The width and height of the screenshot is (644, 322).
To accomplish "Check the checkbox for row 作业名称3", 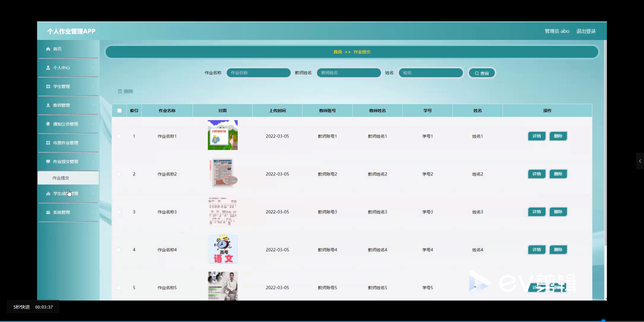I will (x=119, y=212).
